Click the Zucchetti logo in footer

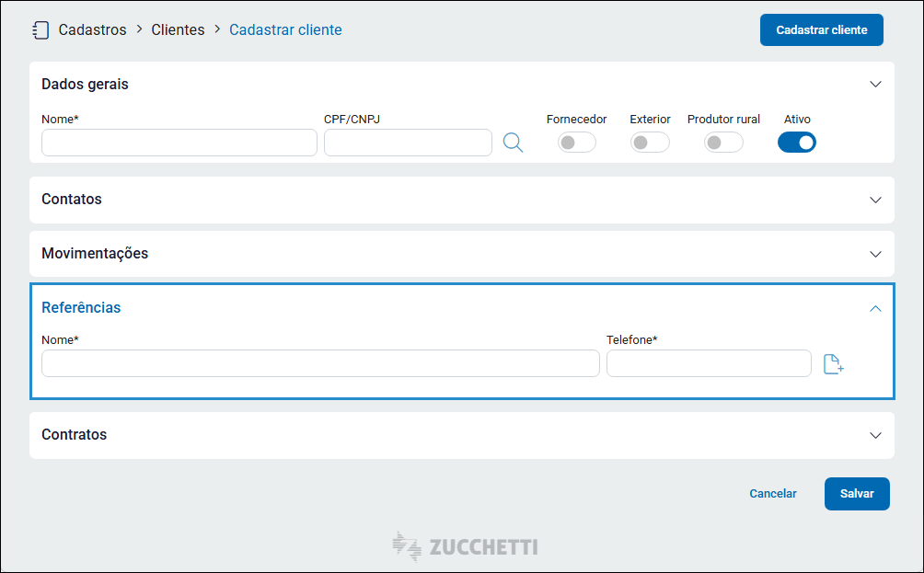pyautogui.click(x=465, y=546)
